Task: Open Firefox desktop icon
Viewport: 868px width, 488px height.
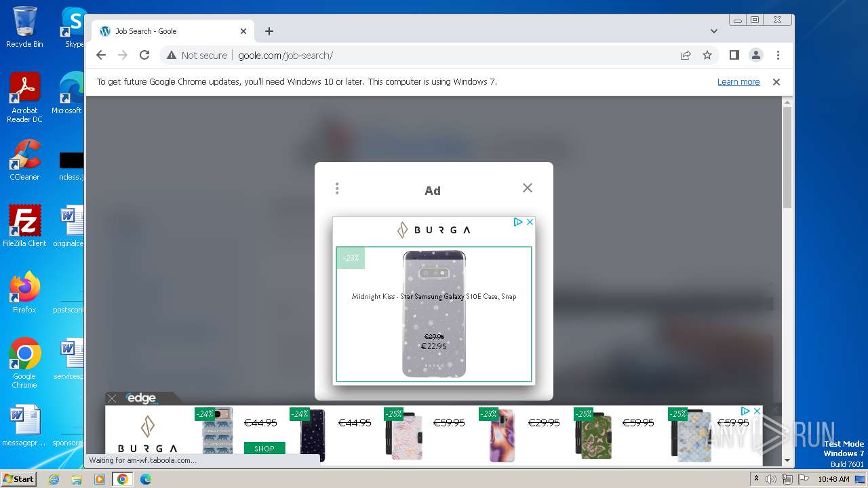Action: [24, 293]
